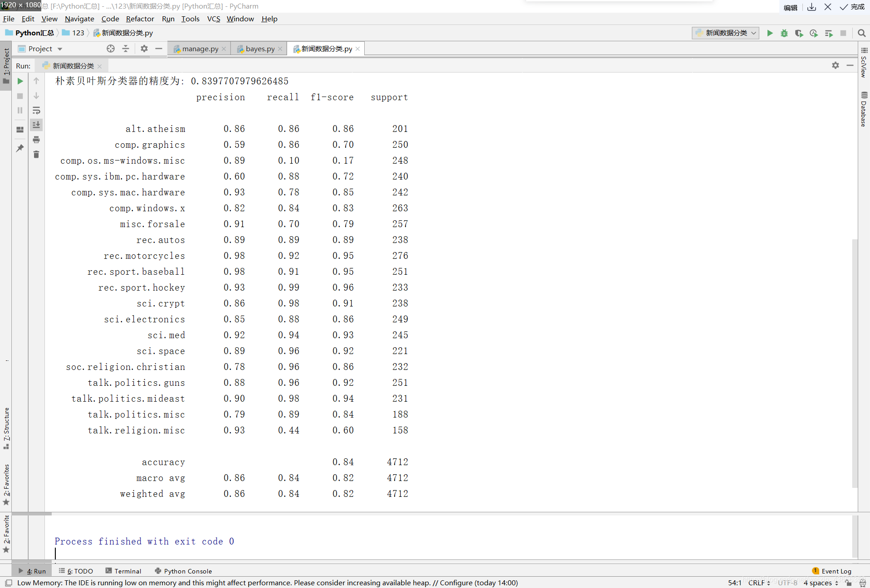Change 4 spaces indent setting
870x588 pixels.
(821, 583)
